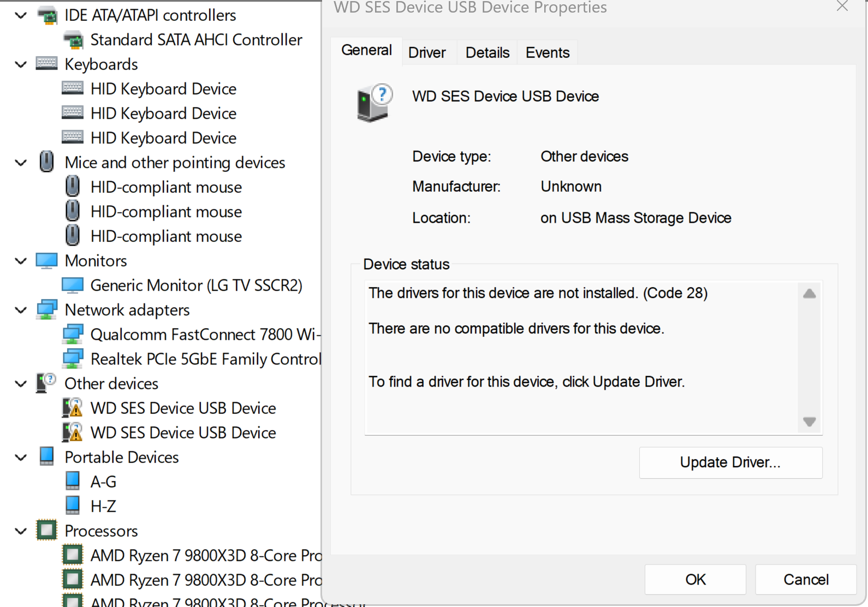Click the Keyboards category icon

coord(46,64)
